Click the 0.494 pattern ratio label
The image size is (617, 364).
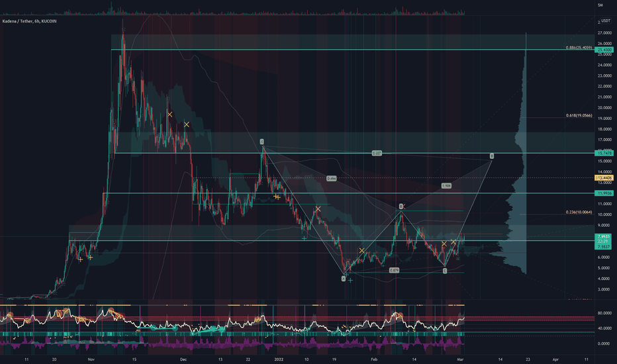331,179
